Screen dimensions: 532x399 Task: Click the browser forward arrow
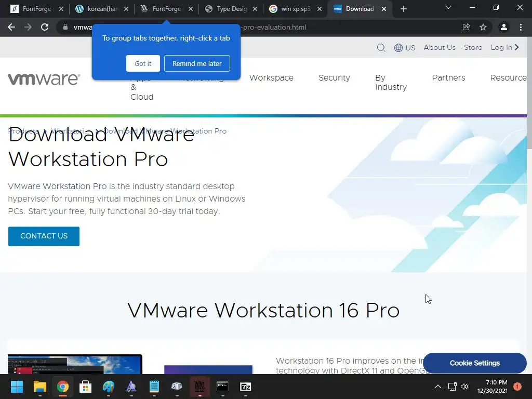28,27
